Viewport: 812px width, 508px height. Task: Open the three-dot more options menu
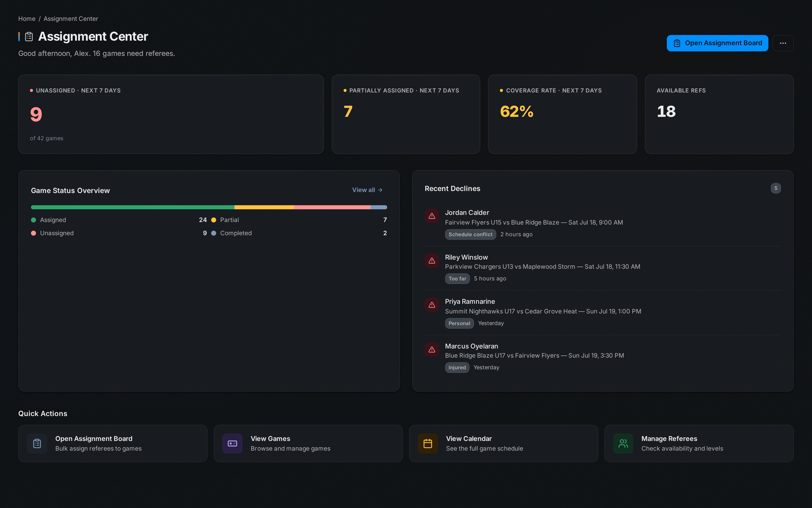(783, 43)
